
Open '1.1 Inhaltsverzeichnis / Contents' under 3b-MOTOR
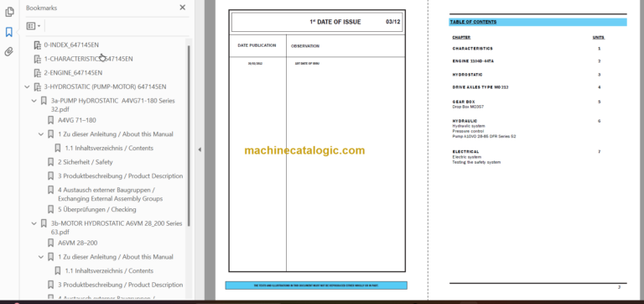[109, 271]
